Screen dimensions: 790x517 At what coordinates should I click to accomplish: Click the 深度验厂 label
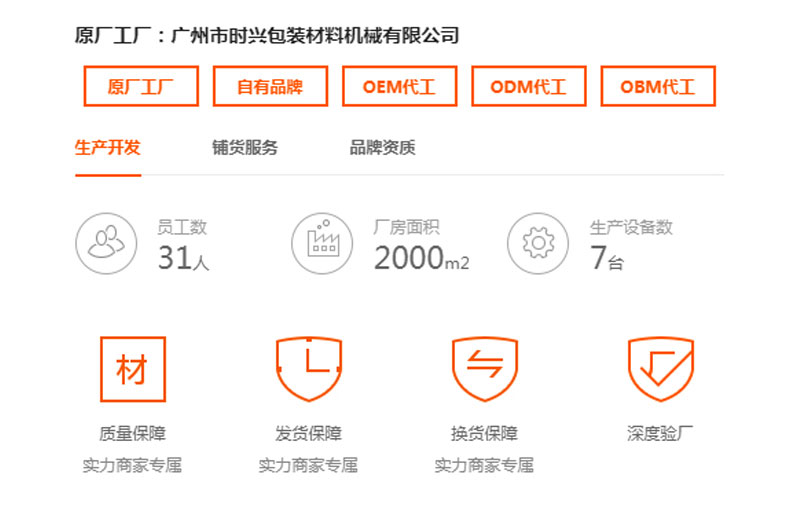[660, 433]
